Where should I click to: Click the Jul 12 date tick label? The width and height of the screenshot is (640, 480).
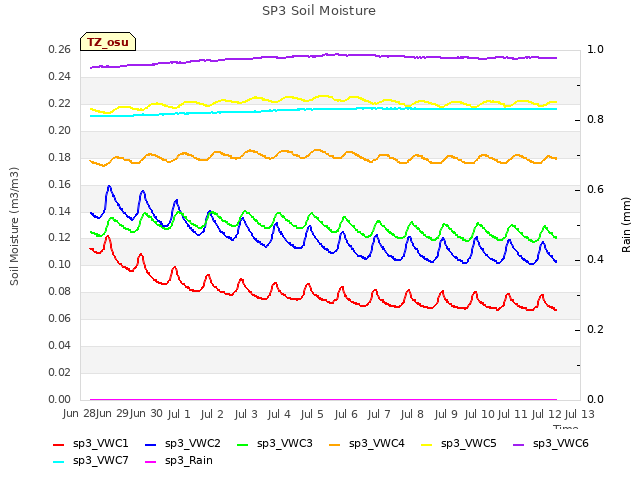[x=547, y=414]
